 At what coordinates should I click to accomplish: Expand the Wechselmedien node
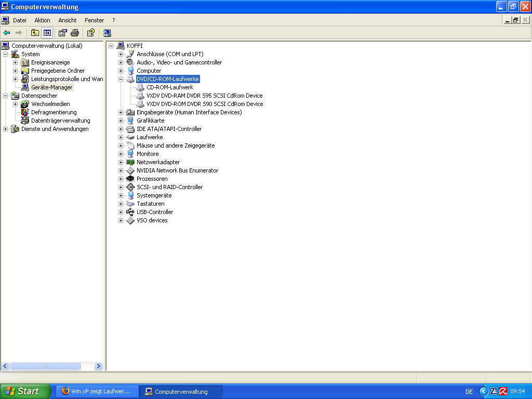pos(15,104)
